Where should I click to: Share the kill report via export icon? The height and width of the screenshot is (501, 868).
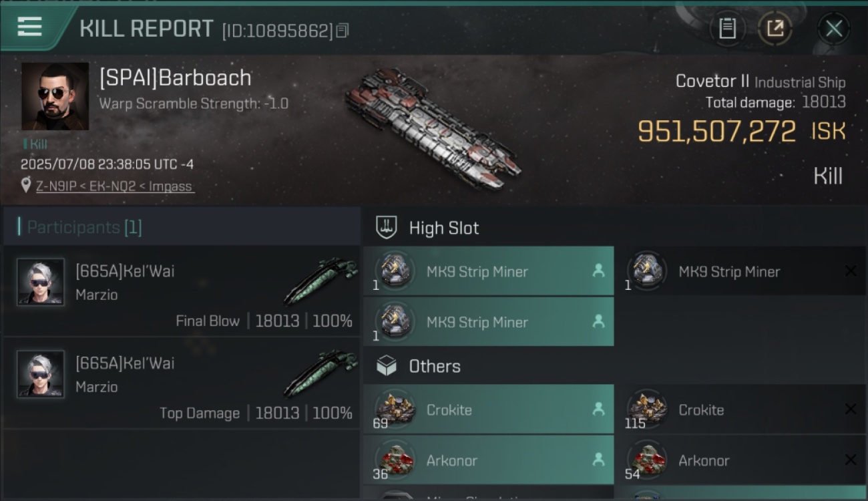pos(775,29)
